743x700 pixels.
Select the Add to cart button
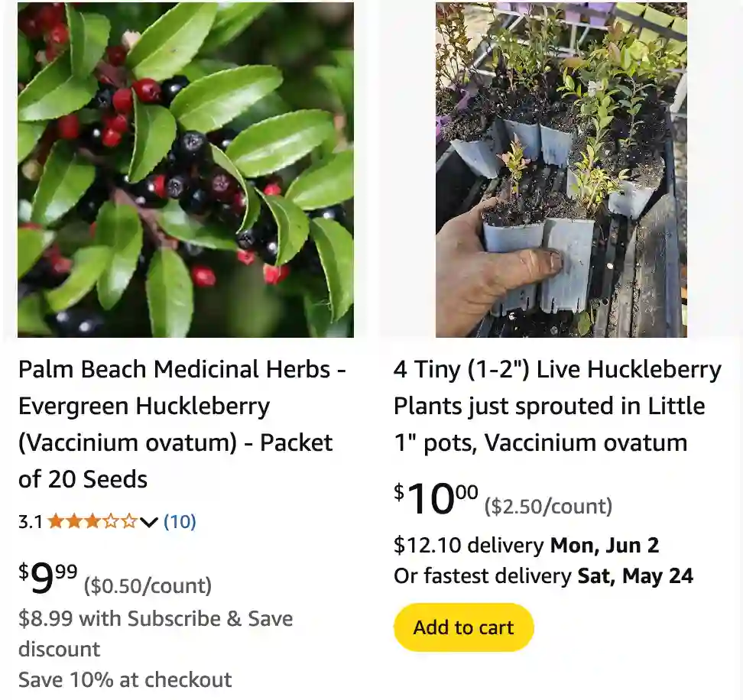tap(462, 627)
